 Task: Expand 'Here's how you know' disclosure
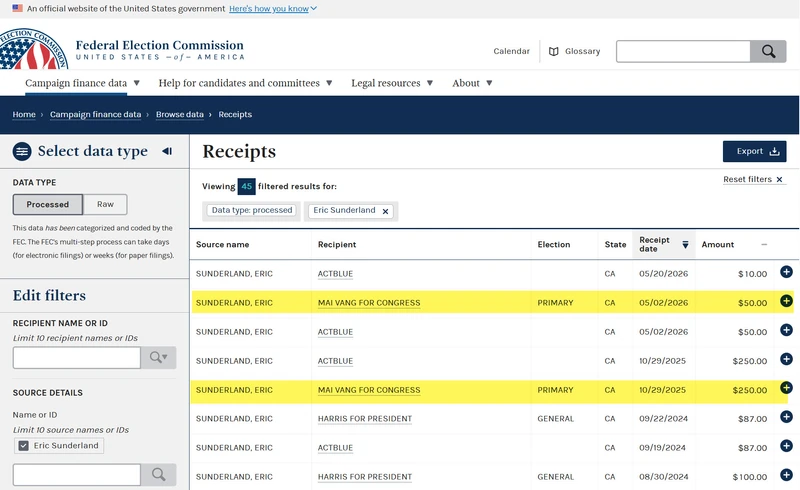(273, 9)
